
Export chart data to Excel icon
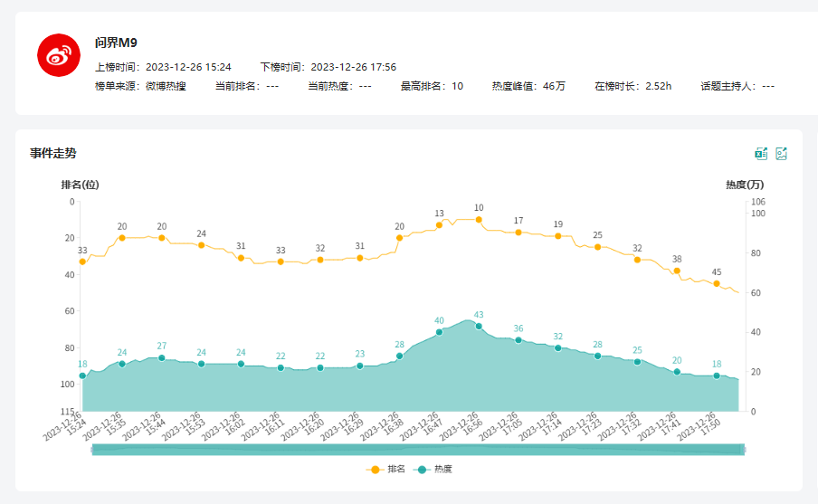761,154
